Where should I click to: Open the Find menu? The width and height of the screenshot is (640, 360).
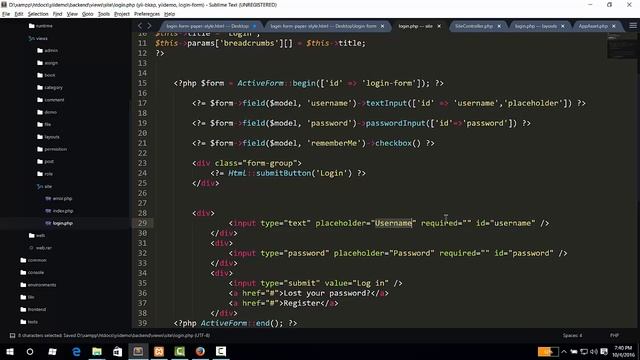click(57, 14)
